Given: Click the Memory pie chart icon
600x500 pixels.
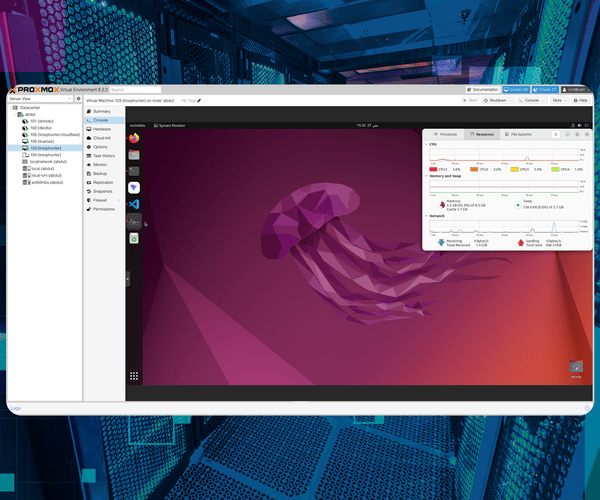Looking at the screenshot, I should pos(442,205).
